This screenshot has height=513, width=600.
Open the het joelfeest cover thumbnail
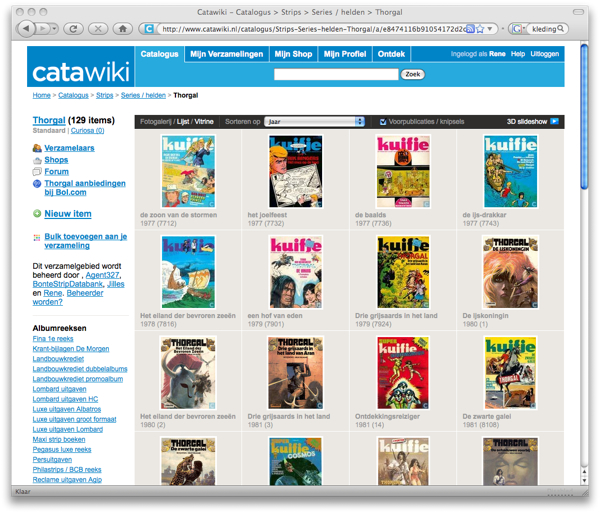[x=295, y=171]
